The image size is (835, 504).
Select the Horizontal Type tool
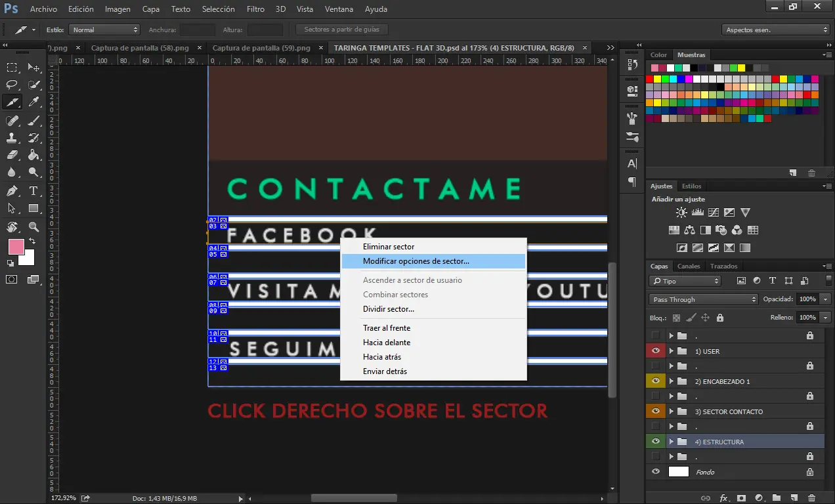tap(33, 191)
